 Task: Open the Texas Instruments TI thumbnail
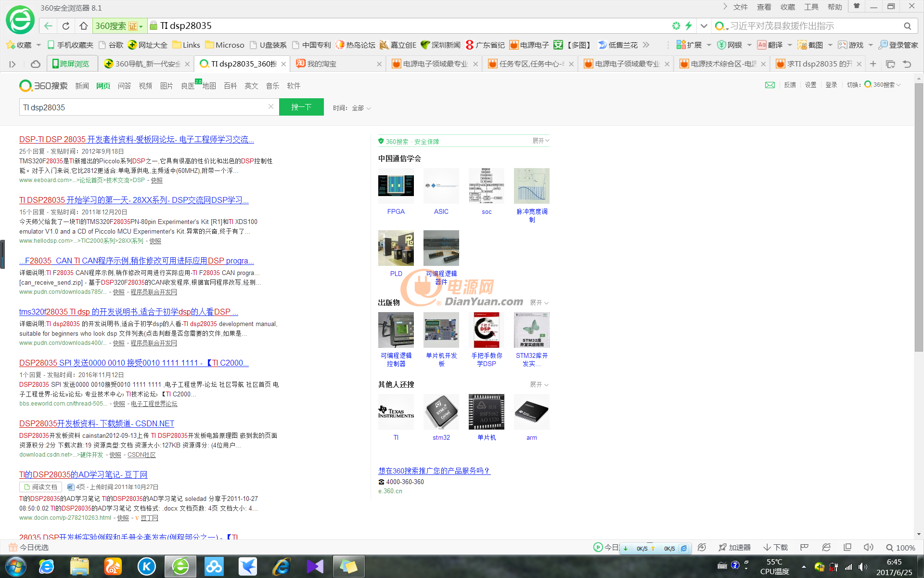click(x=396, y=412)
